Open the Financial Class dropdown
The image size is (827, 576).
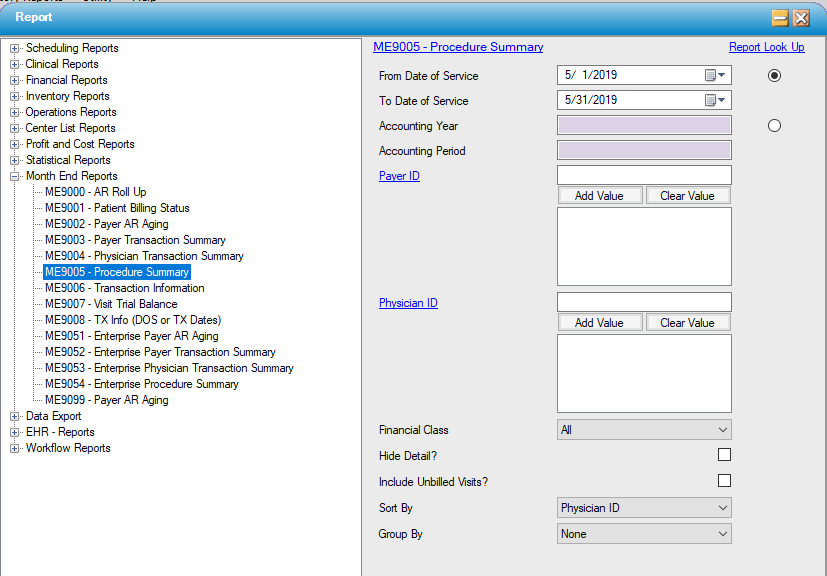pyautogui.click(x=643, y=430)
